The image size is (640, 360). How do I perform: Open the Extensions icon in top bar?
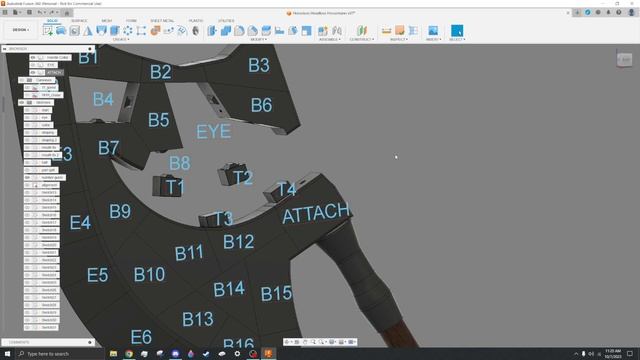coord(587,13)
